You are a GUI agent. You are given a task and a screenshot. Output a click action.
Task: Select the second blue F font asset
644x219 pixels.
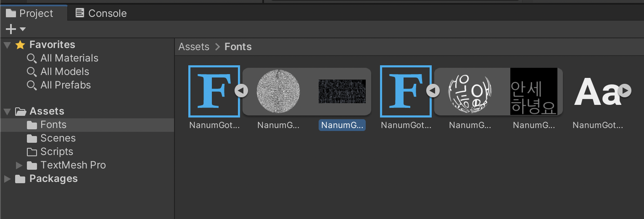[x=406, y=91]
